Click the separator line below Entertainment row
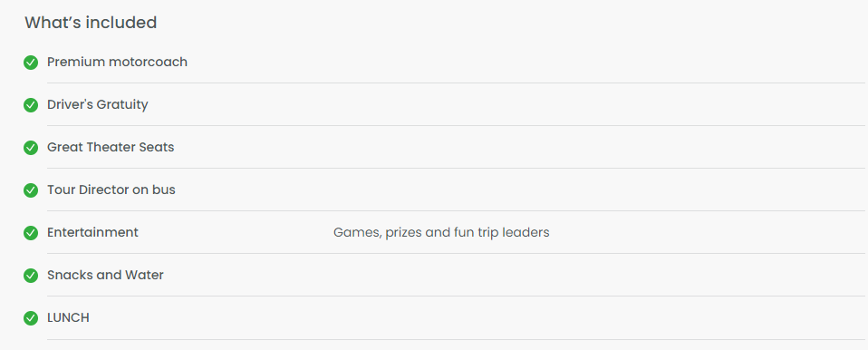Viewport: 868px width, 350px height. [x=456, y=254]
